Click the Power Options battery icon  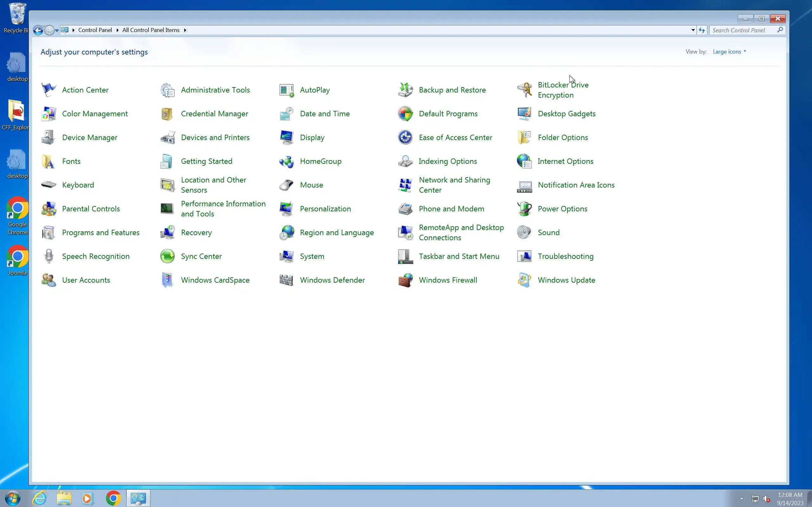point(524,209)
